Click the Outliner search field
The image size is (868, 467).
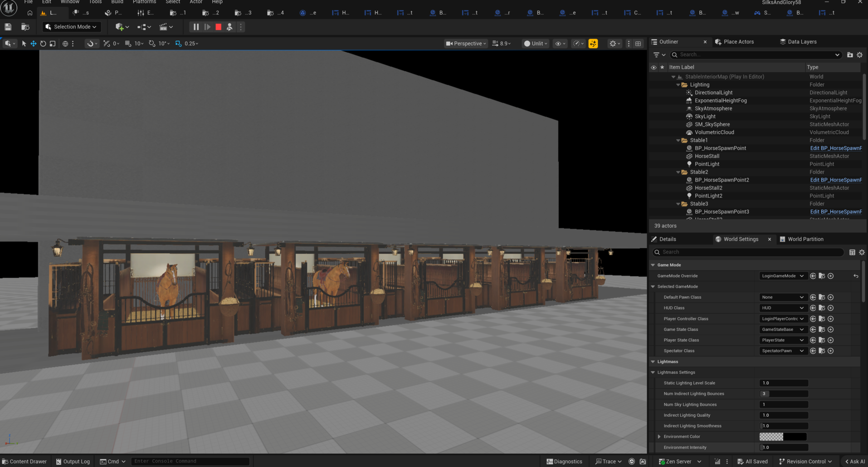(x=756, y=55)
